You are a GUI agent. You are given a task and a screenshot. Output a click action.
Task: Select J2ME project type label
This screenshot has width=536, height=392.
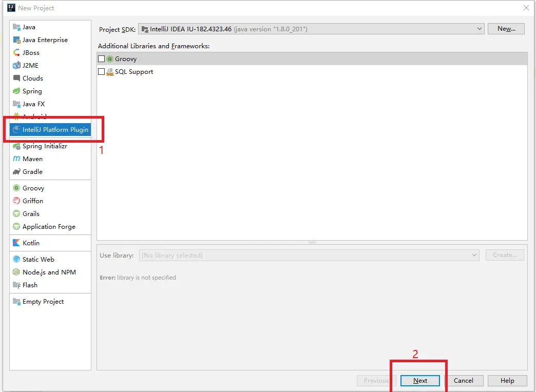(x=30, y=65)
